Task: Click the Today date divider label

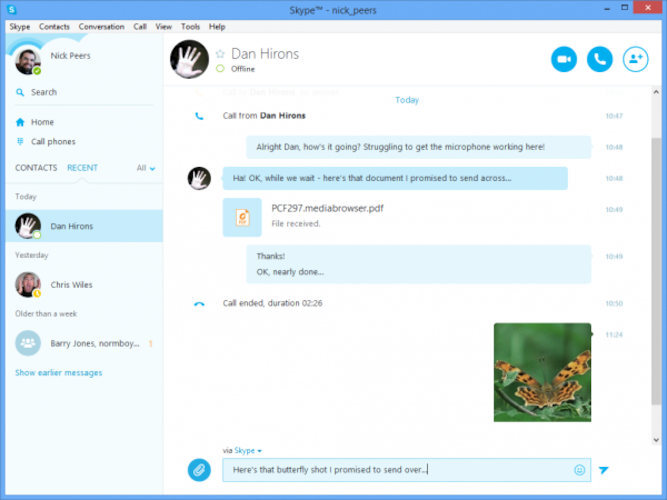Action: pyautogui.click(x=407, y=100)
